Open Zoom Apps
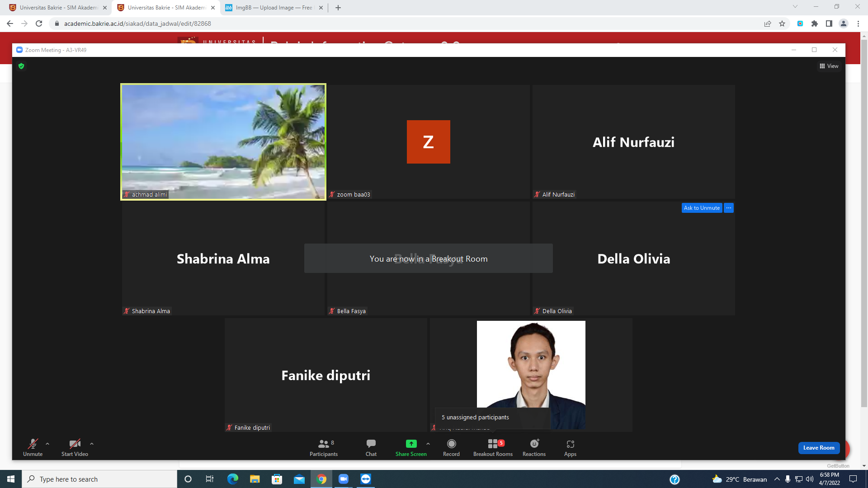The height and width of the screenshot is (488, 868). [570, 447]
